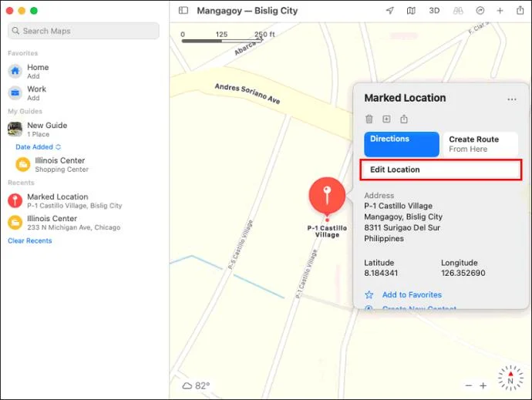Click the green fullscreen window button
This screenshot has width=532, height=400.
click(34, 11)
